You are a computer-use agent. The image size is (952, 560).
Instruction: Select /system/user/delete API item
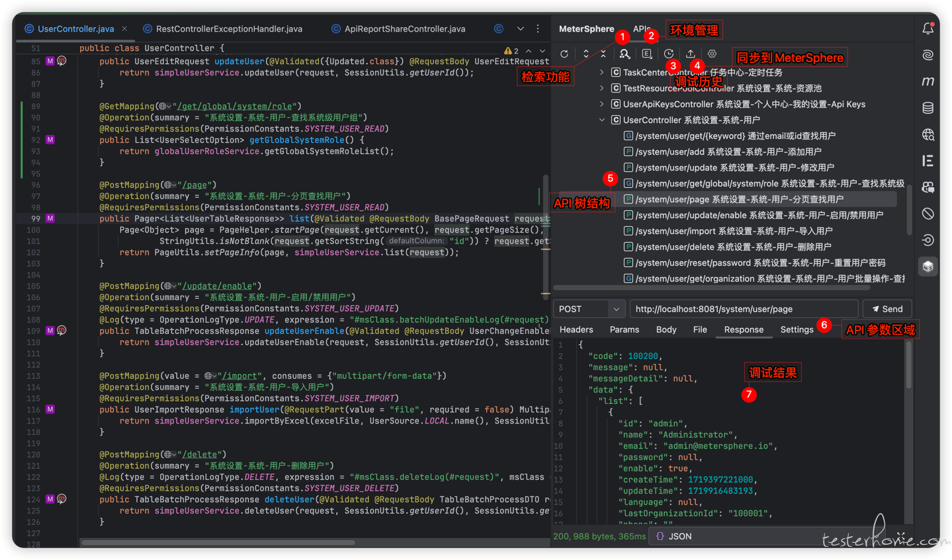pos(727,247)
